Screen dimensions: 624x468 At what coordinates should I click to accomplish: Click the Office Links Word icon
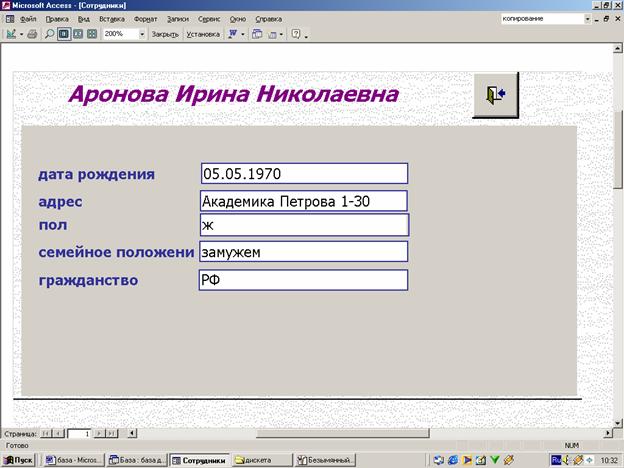(x=233, y=33)
